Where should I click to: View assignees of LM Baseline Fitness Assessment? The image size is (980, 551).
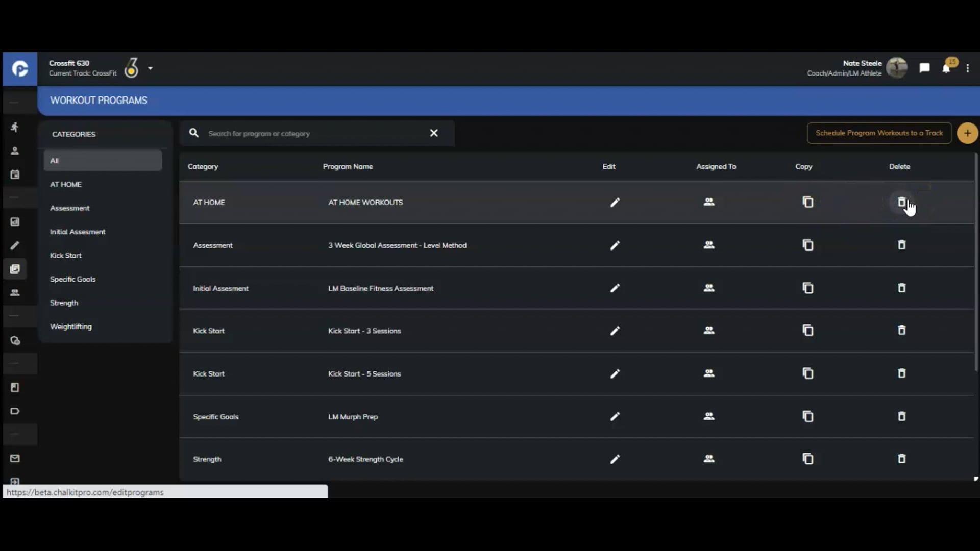click(709, 288)
